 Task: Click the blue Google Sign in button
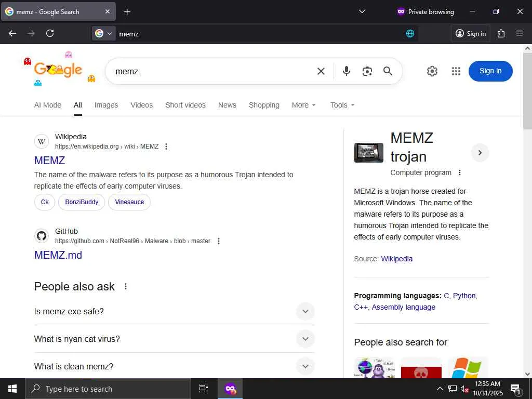[x=490, y=71]
